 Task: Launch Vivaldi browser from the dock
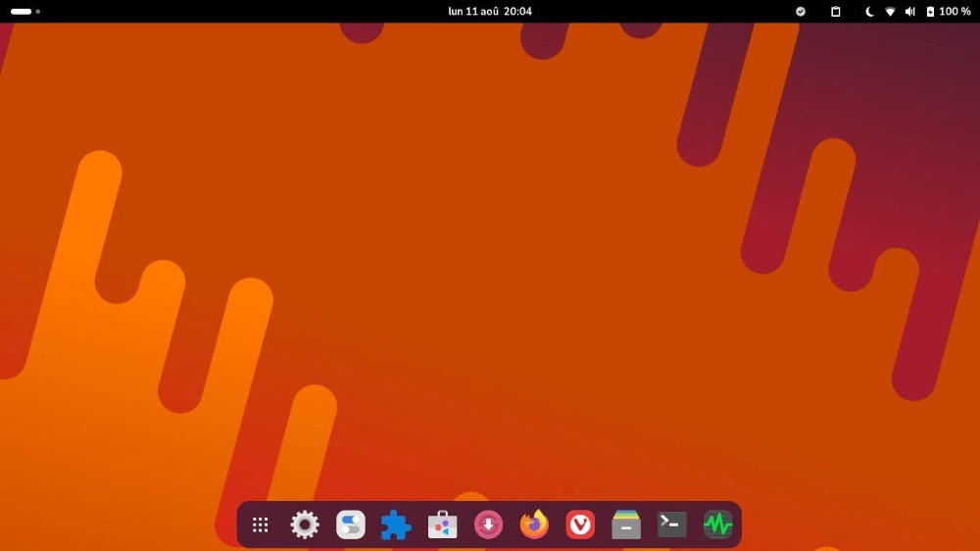click(x=580, y=525)
